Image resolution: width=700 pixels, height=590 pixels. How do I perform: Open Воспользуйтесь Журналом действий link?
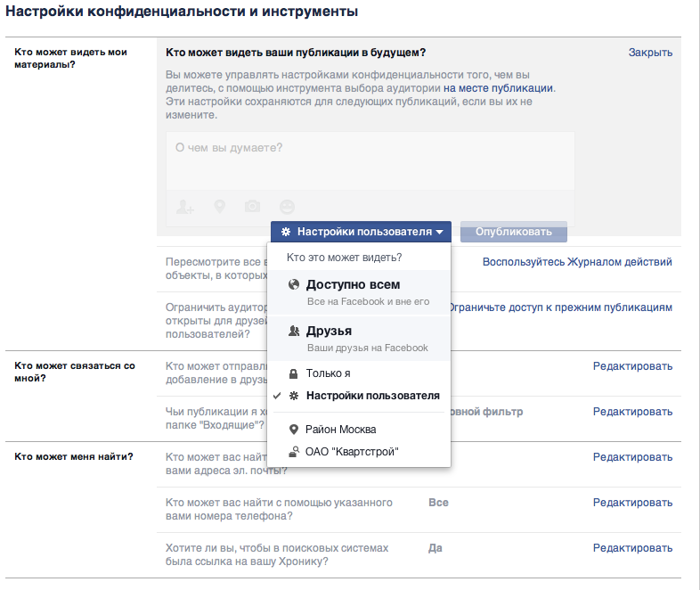point(577,262)
